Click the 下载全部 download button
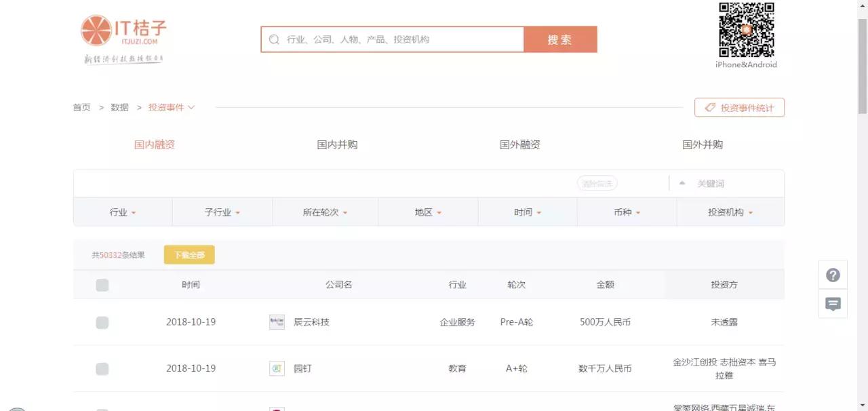 point(189,254)
